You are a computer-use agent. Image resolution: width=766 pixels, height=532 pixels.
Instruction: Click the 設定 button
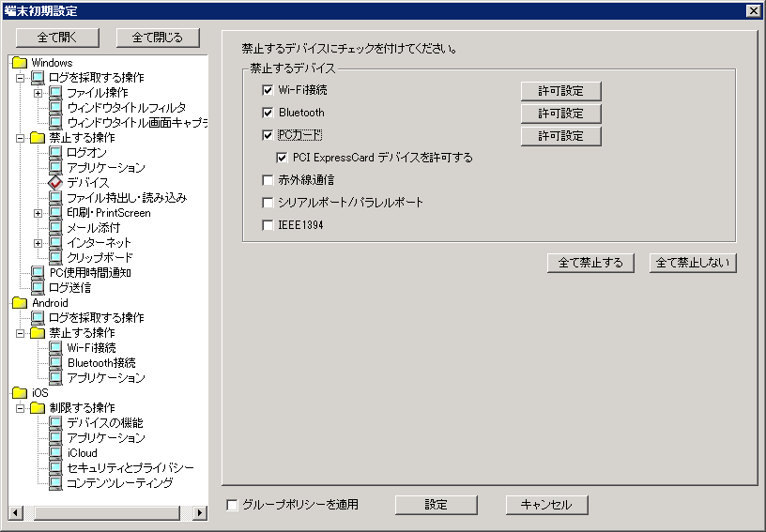coord(436,505)
